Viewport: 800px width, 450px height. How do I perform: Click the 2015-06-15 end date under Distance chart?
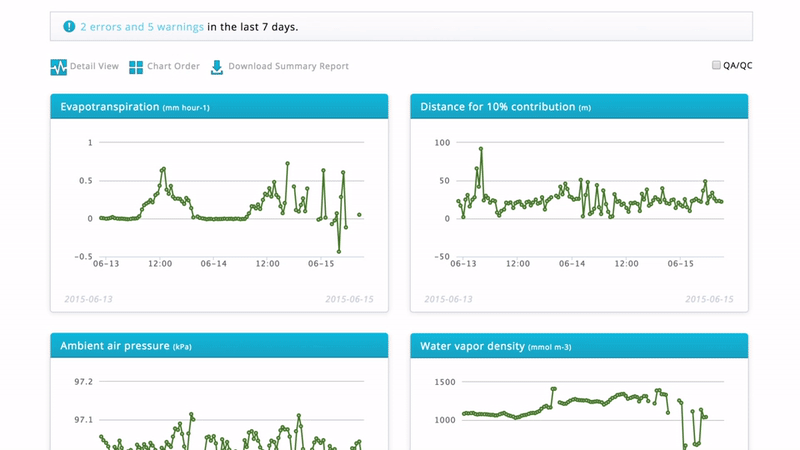[709, 299]
